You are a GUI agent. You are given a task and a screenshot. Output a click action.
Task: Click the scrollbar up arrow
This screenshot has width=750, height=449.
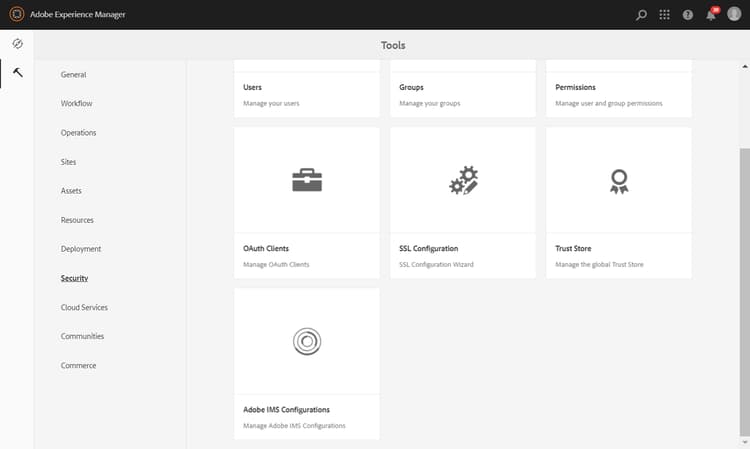745,66
